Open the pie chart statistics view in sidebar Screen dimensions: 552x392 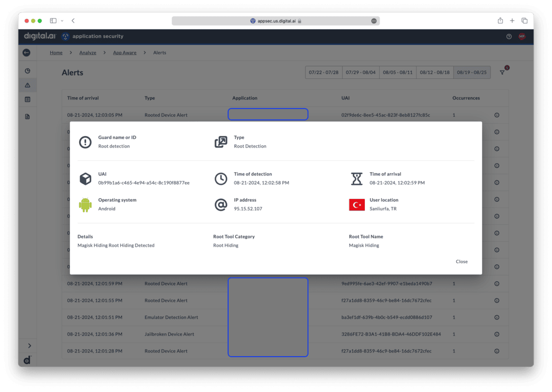coord(28,70)
